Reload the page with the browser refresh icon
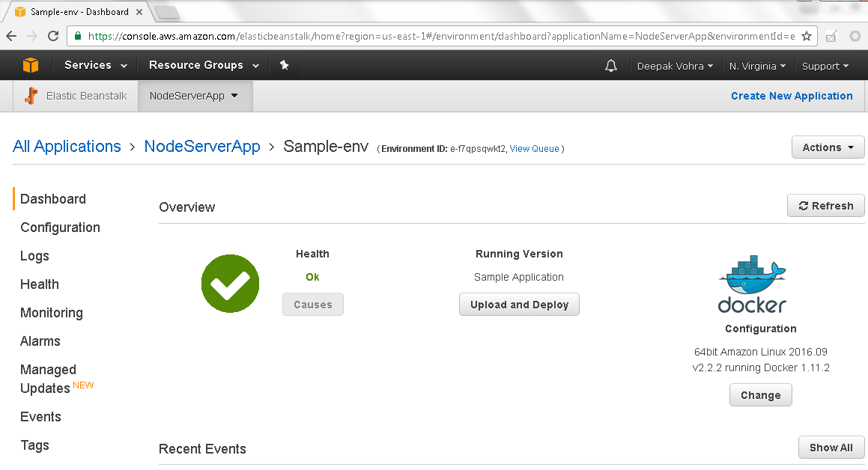The image size is (868, 470). click(x=53, y=37)
